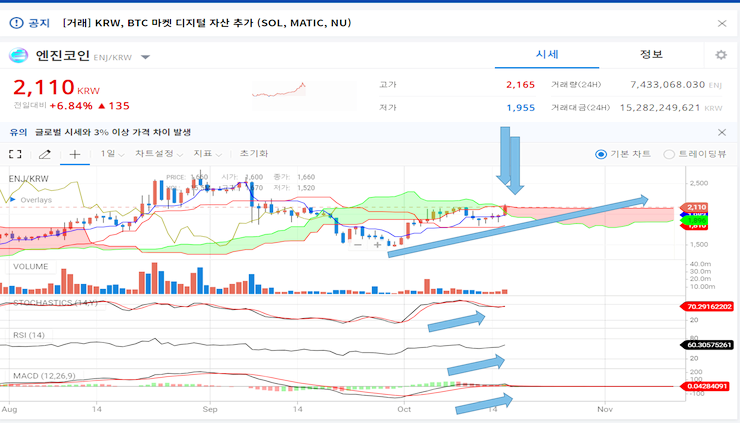Screen dimensions: 740x423
Task: Open the settings gear icon
Action: point(721,55)
